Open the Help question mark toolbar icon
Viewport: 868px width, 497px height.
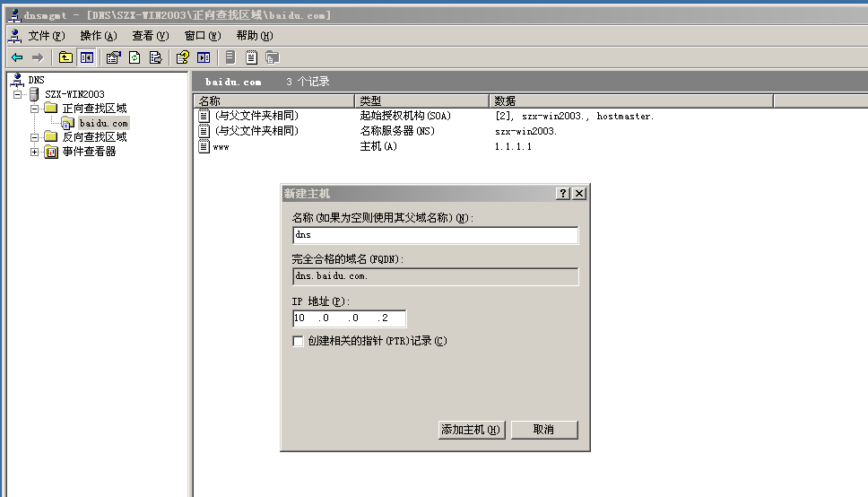(x=183, y=57)
